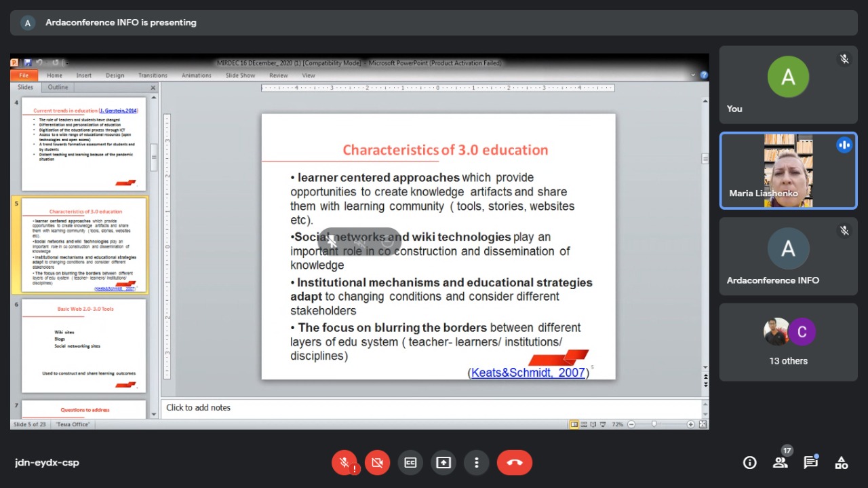Open the activities icon

tap(841, 463)
